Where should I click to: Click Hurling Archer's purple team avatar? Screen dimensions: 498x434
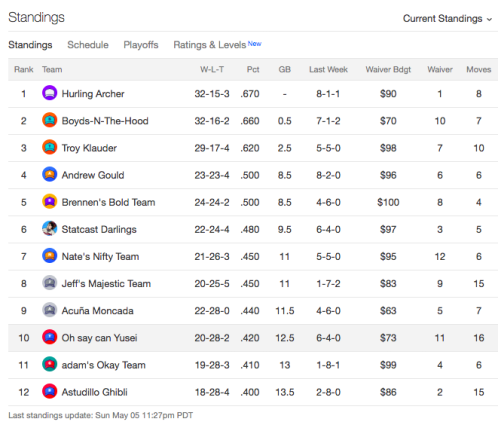49,93
